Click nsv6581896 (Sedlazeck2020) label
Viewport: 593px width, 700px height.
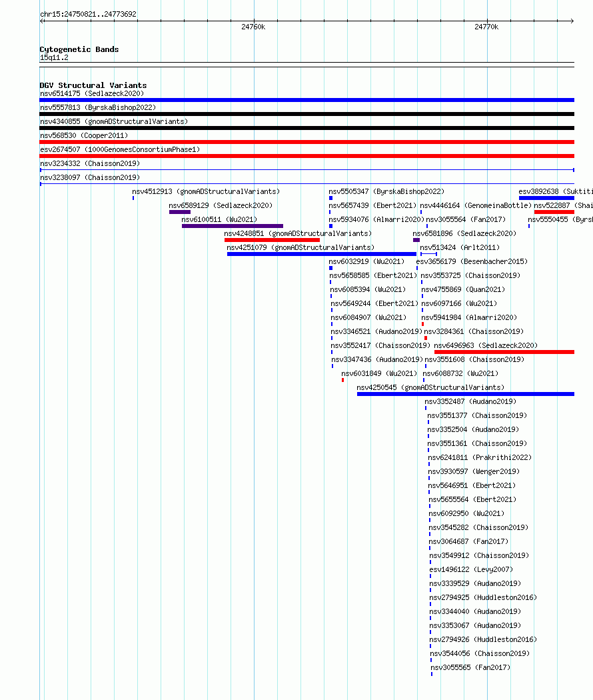pos(464,233)
